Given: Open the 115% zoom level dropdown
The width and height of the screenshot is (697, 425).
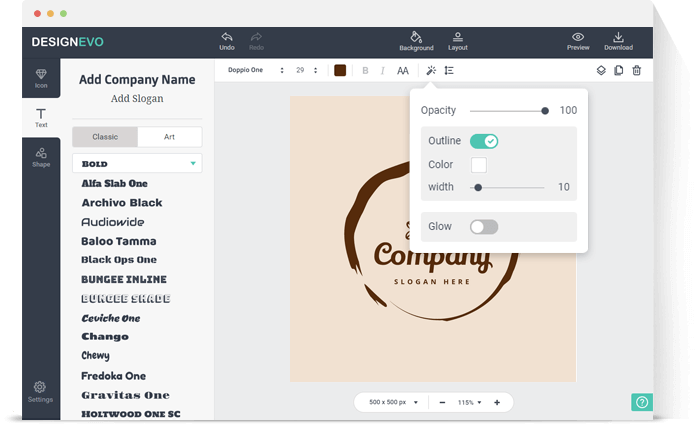Looking at the screenshot, I should [469, 402].
